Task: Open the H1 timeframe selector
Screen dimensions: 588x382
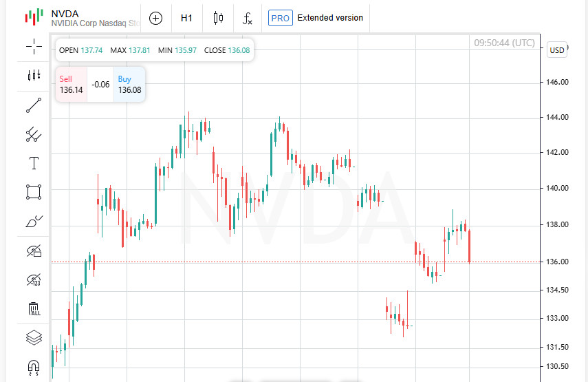Action: point(186,18)
